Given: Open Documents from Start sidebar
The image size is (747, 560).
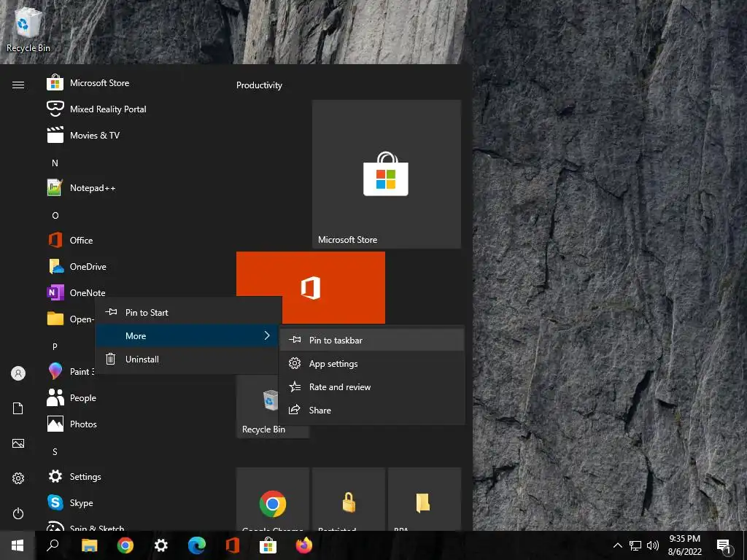Looking at the screenshot, I should click(x=18, y=408).
